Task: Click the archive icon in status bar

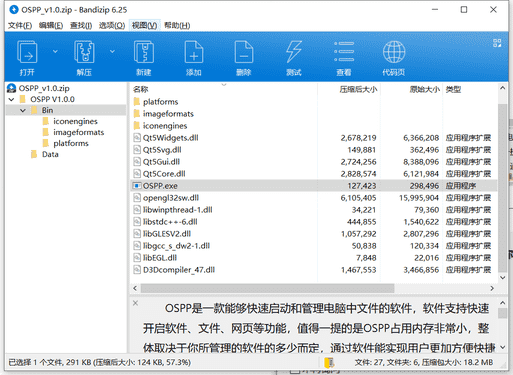Action: [329, 362]
